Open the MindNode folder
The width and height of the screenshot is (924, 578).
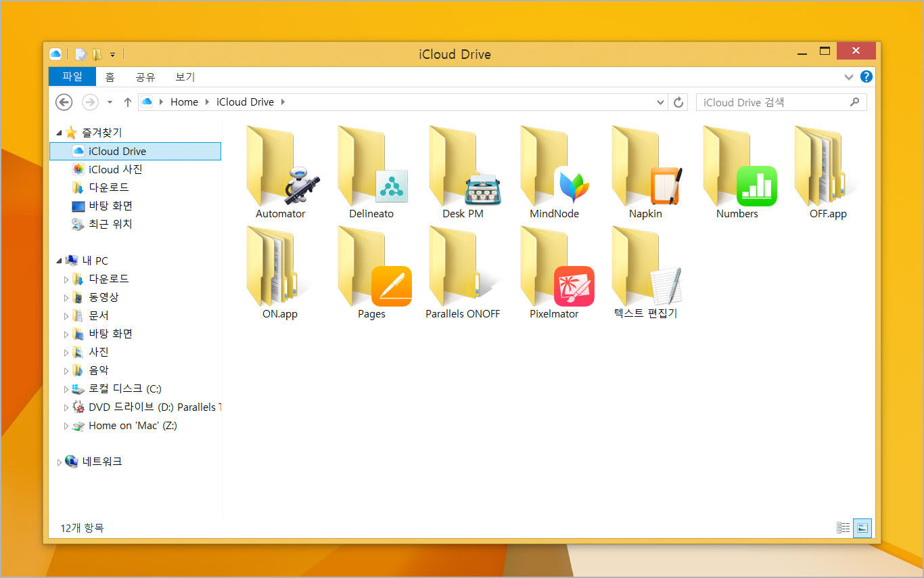pos(554,172)
